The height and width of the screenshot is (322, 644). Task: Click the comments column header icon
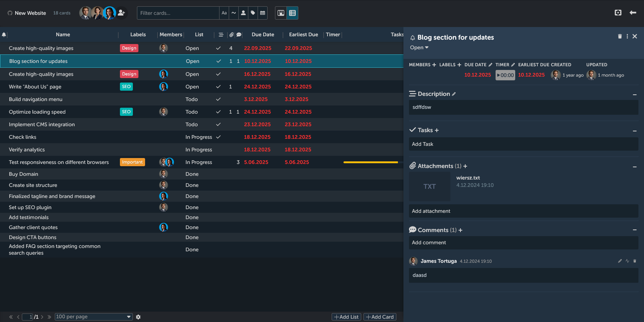[x=239, y=34]
